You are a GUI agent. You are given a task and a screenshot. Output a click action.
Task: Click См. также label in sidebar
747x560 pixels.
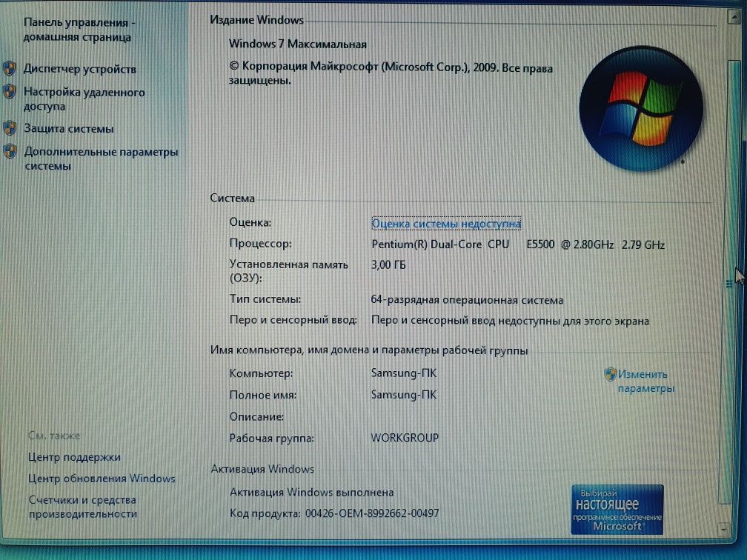(x=54, y=436)
